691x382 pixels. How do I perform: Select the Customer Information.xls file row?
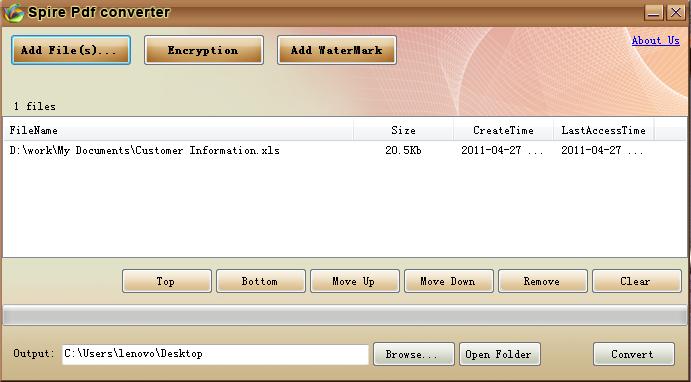[x=345, y=150]
